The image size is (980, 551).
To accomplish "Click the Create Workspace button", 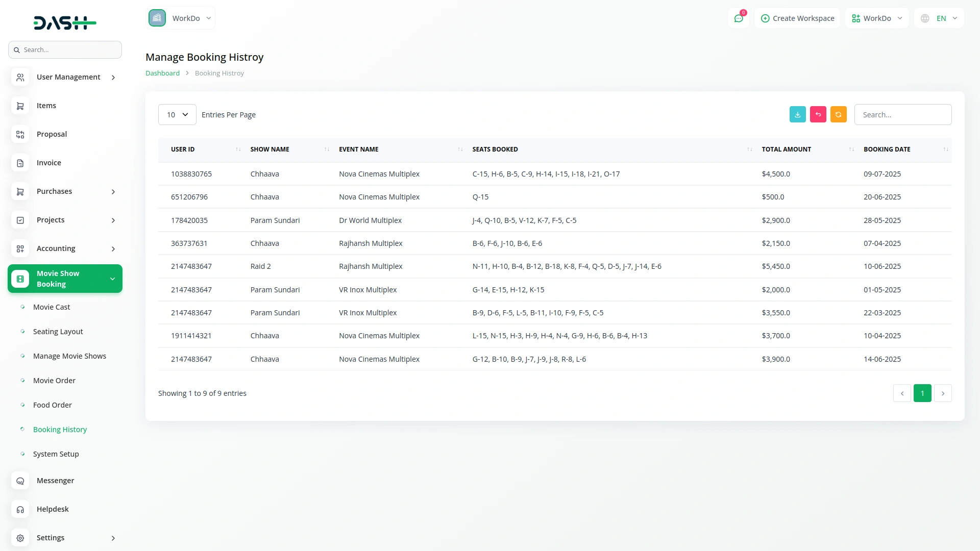I will pyautogui.click(x=797, y=18).
